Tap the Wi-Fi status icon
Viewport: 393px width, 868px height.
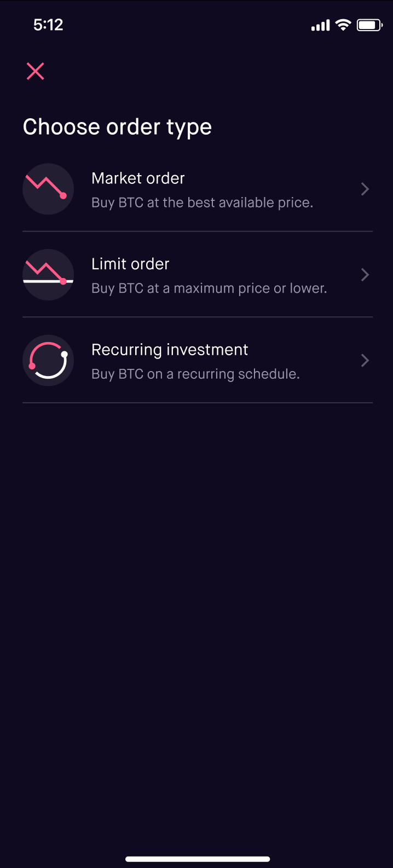pos(343,25)
